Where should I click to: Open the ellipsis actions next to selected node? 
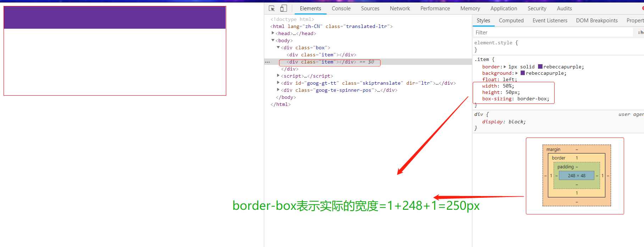(267, 62)
